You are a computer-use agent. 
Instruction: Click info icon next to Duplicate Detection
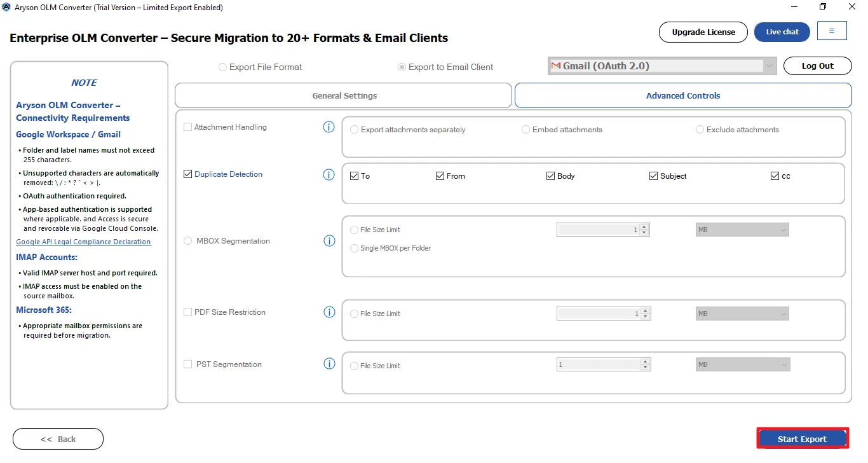tap(329, 174)
